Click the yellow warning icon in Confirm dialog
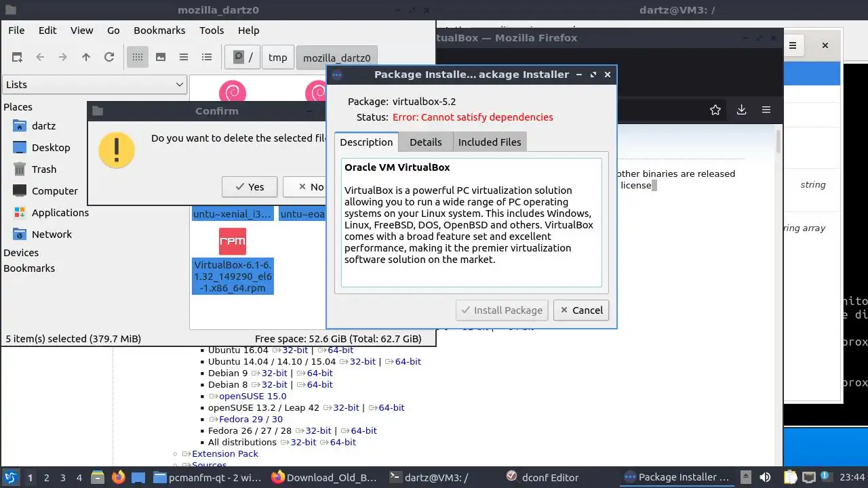The image size is (868, 488). (x=117, y=150)
